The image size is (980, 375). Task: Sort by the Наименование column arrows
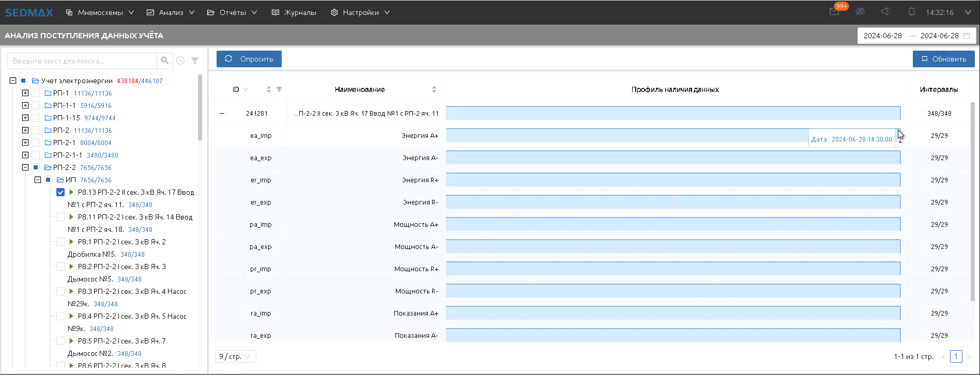click(434, 89)
